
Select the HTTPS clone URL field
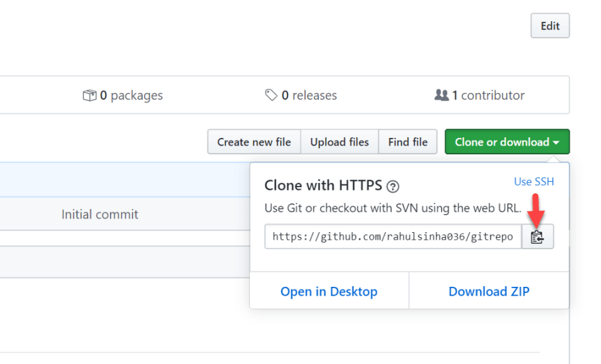(393, 237)
